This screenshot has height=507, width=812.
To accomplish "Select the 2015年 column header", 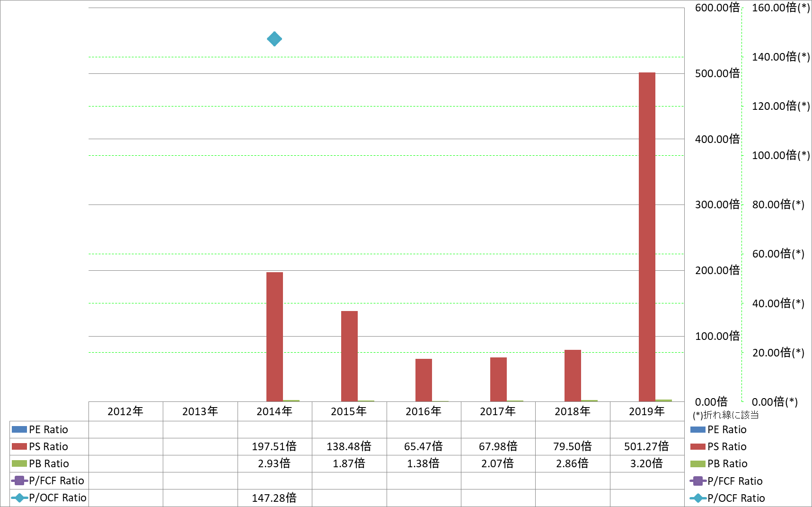I will coord(349,411).
